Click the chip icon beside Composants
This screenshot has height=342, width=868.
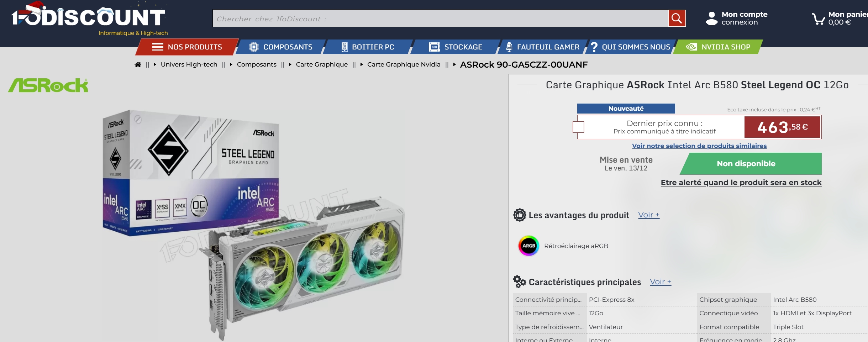coord(254,47)
